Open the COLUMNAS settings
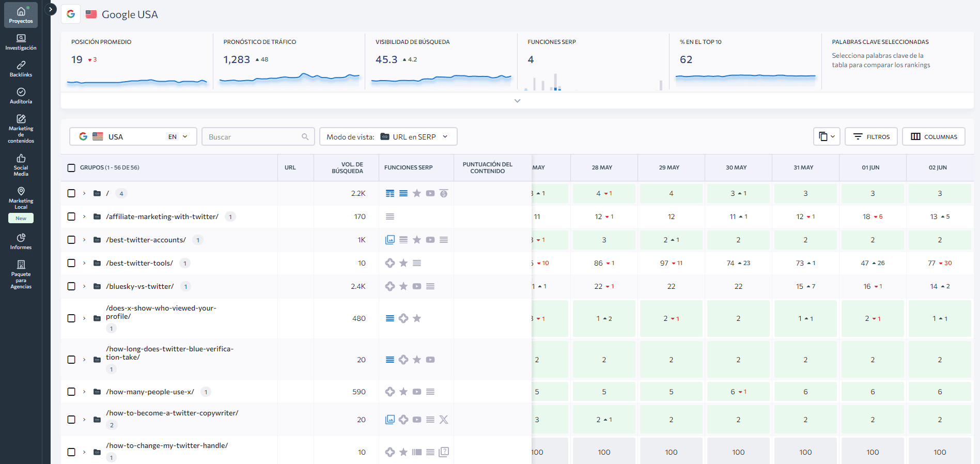980x464 pixels. 934,136
